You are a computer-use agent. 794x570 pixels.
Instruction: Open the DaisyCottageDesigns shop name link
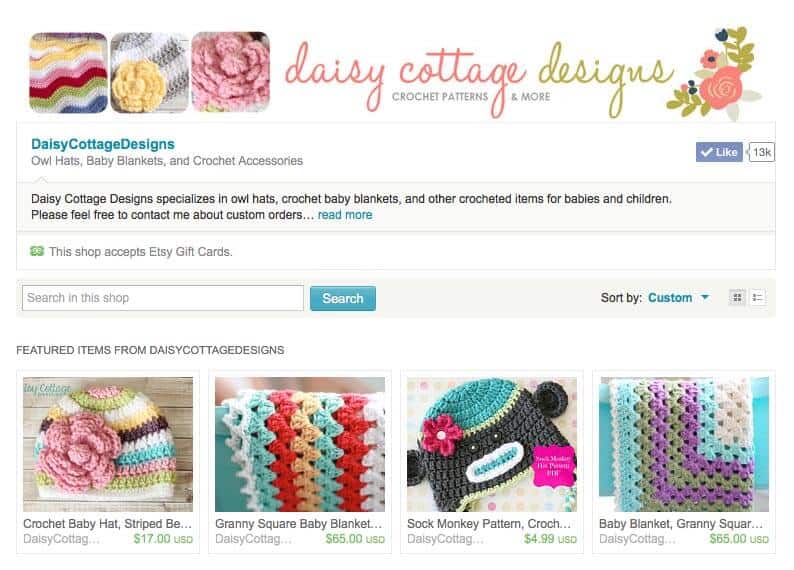coord(103,144)
